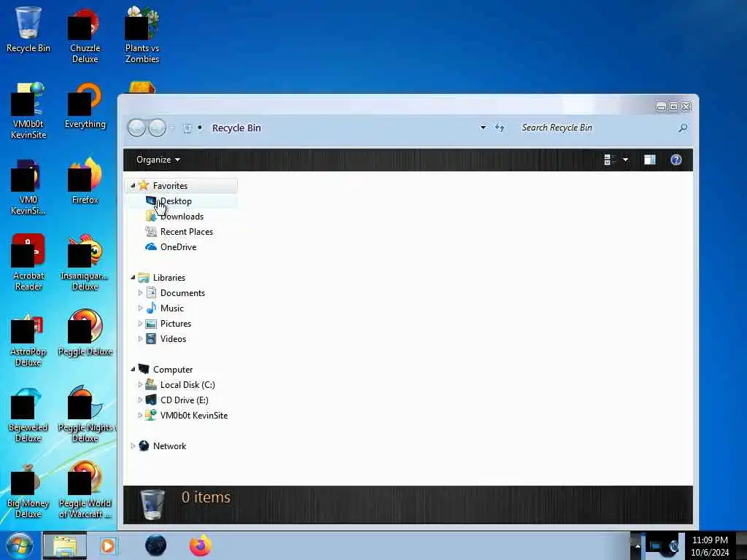Viewport: 747px width, 560px height.
Task: Select OneDrive in navigation pane
Action: click(178, 246)
